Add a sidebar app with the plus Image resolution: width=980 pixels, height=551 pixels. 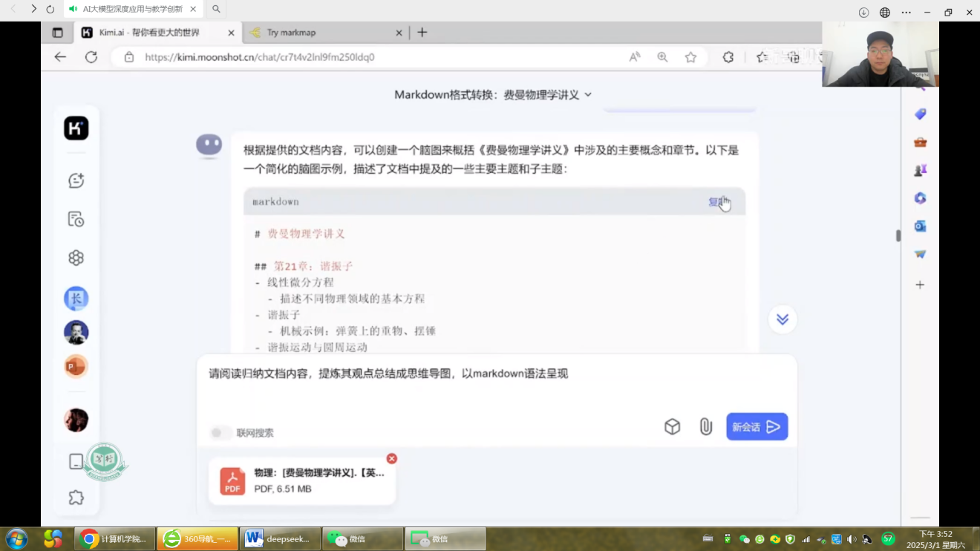coord(920,285)
